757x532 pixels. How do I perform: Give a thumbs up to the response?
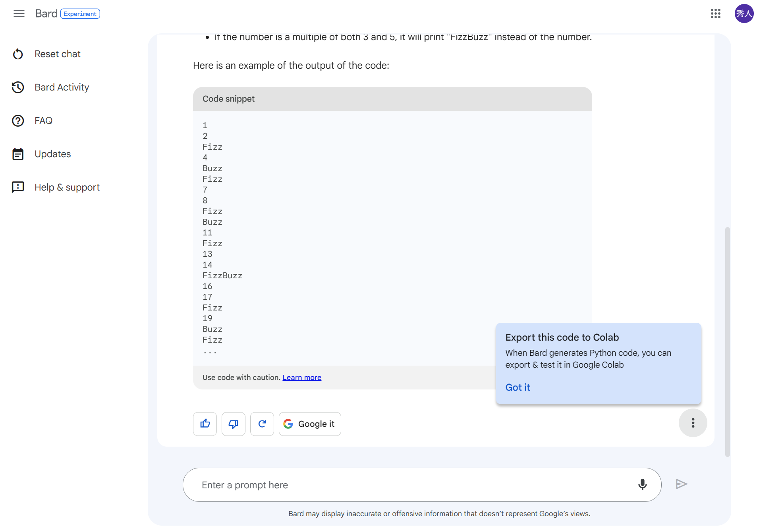(205, 424)
